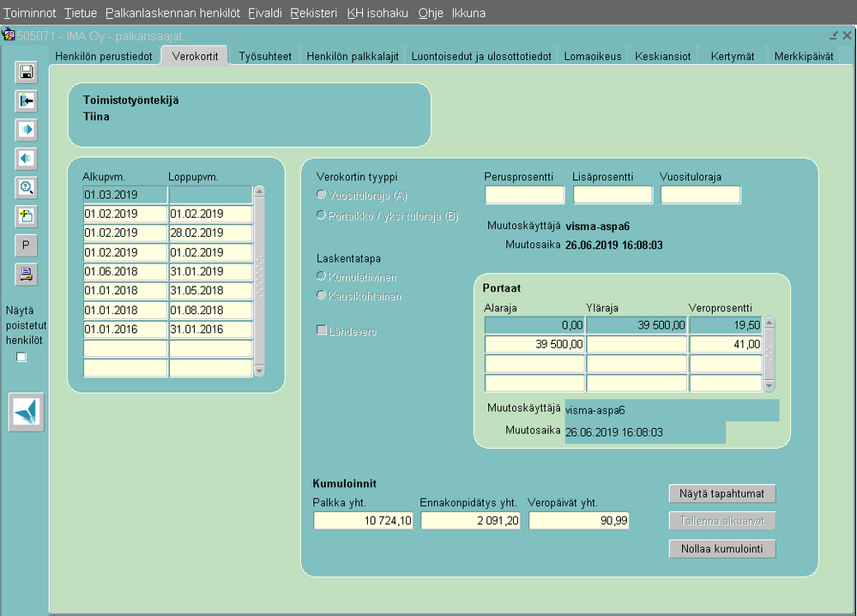
Task: Click the Tallenna alkuarvot button
Action: coord(722,521)
